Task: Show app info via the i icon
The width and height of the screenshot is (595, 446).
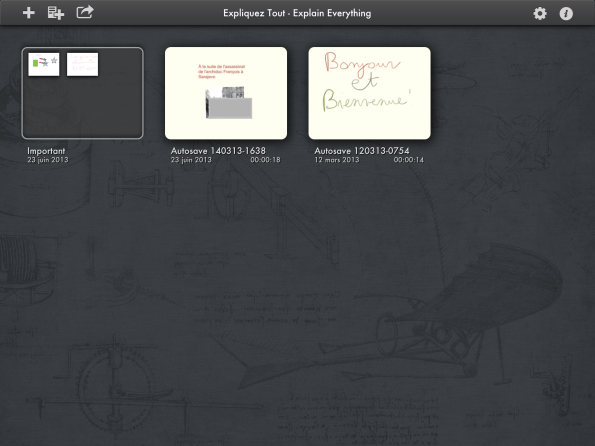Action: pyautogui.click(x=566, y=14)
